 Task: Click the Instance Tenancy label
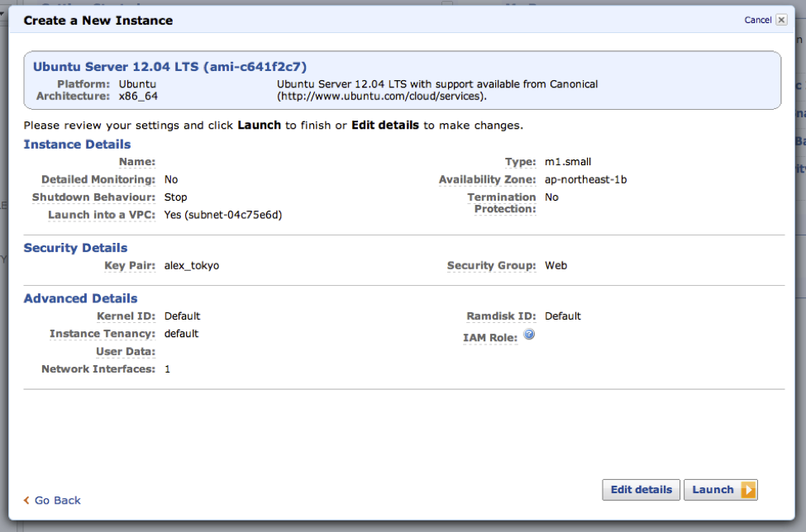pos(103,334)
